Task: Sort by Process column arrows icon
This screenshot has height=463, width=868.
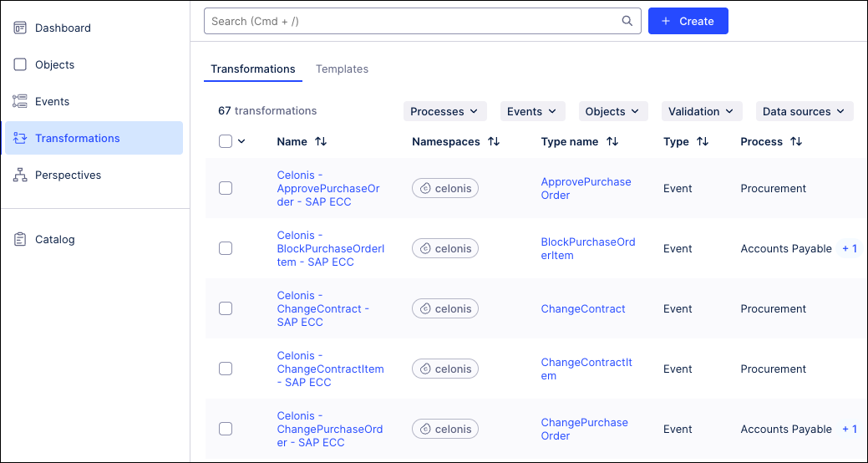Action: (796, 142)
